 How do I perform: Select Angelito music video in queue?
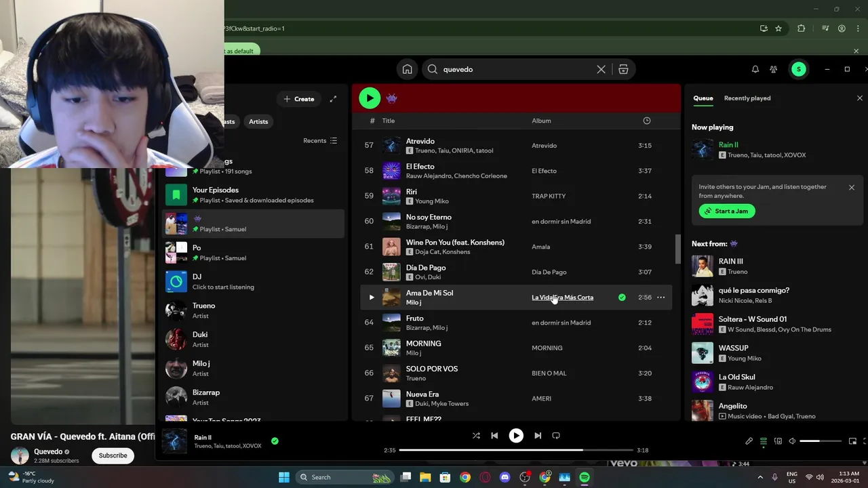pyautogui.click(x=773, y=410)
